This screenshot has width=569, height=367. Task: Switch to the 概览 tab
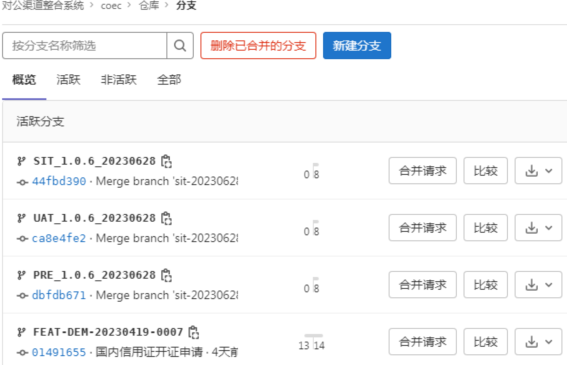tap(24, 80)
